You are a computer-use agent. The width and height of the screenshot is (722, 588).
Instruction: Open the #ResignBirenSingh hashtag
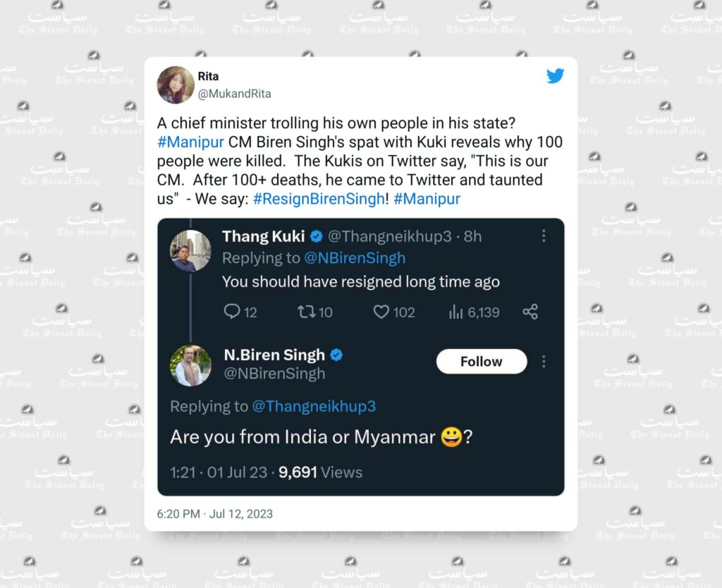319,199
